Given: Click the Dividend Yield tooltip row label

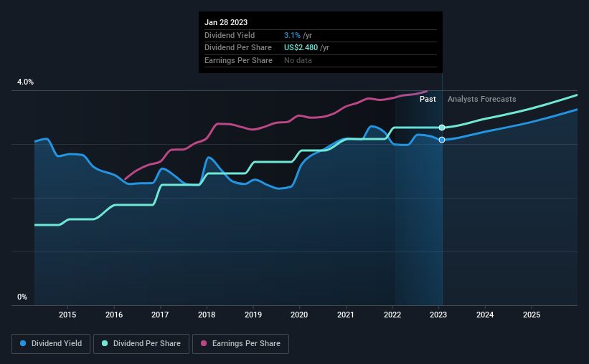Looking at the screenshot, I should [230, 35].
